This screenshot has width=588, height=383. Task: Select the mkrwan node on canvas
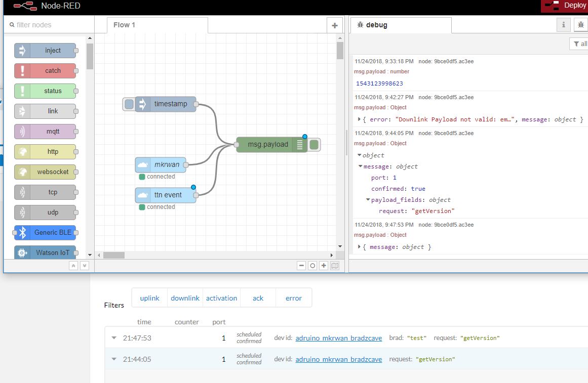pos(161,165)
